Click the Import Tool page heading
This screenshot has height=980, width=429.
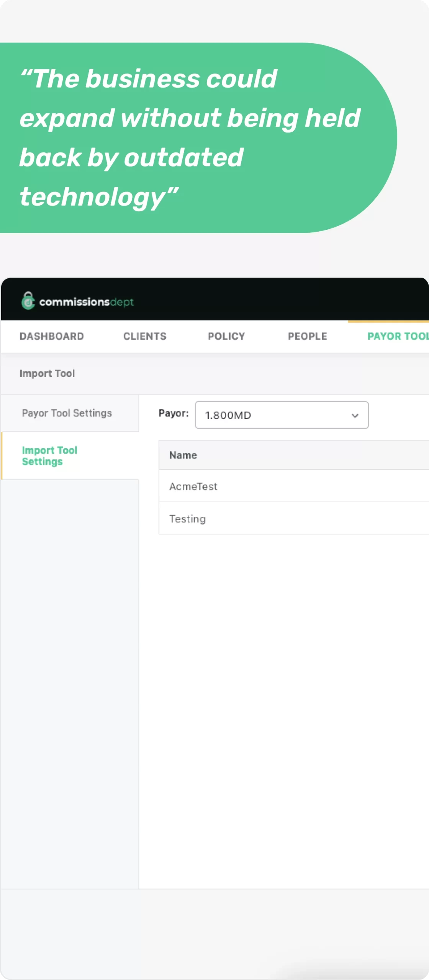47,373
